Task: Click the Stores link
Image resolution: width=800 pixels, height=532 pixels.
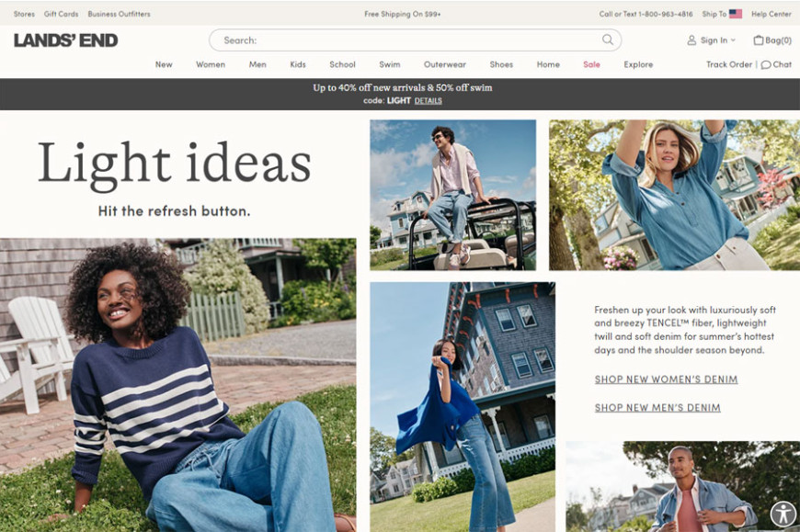Action: 24,14
